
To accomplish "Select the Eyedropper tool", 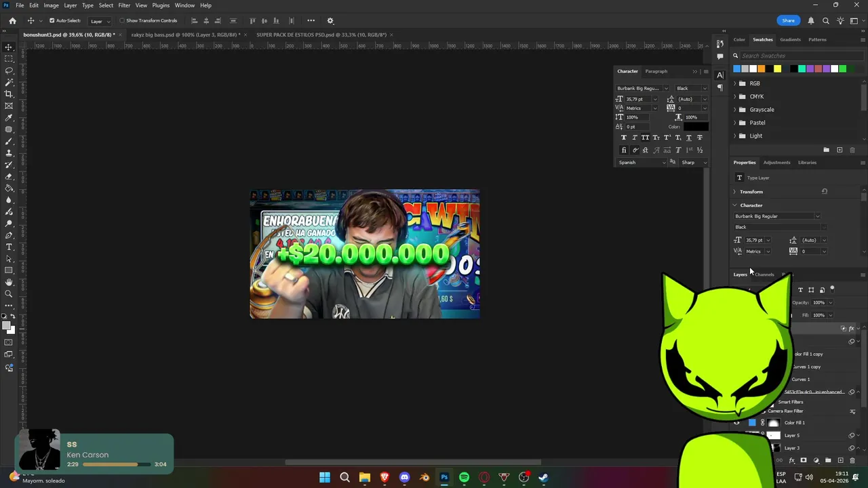I will coord(9,117).
